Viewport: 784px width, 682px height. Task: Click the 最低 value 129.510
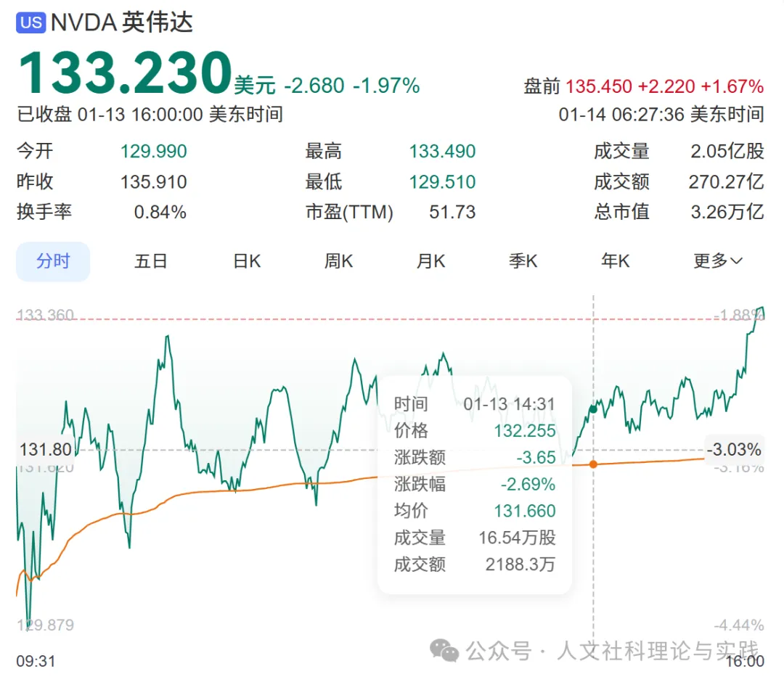point(443,182)
